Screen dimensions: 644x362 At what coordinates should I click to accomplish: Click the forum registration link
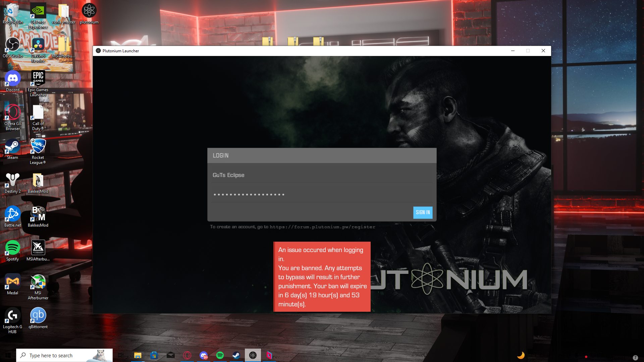322,227
